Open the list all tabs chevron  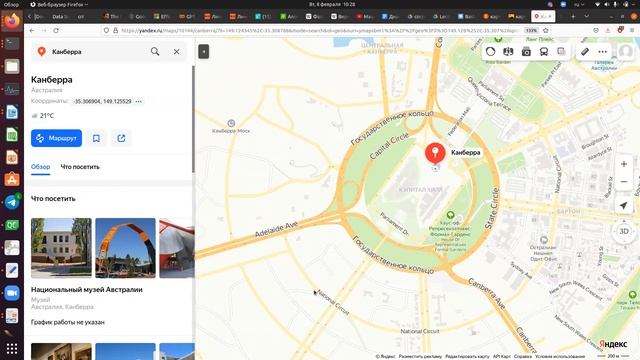click(587, 16)
